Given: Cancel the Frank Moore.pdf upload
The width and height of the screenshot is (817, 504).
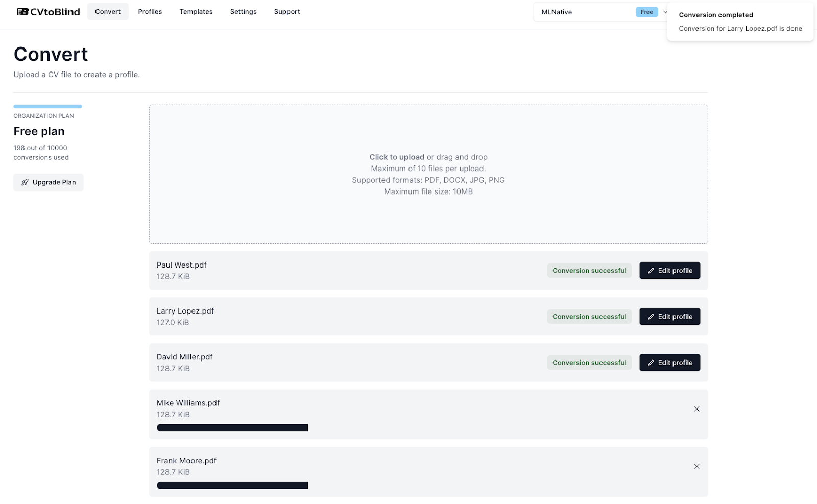Looking at the screenshot, I should click(x=696, y=466).
